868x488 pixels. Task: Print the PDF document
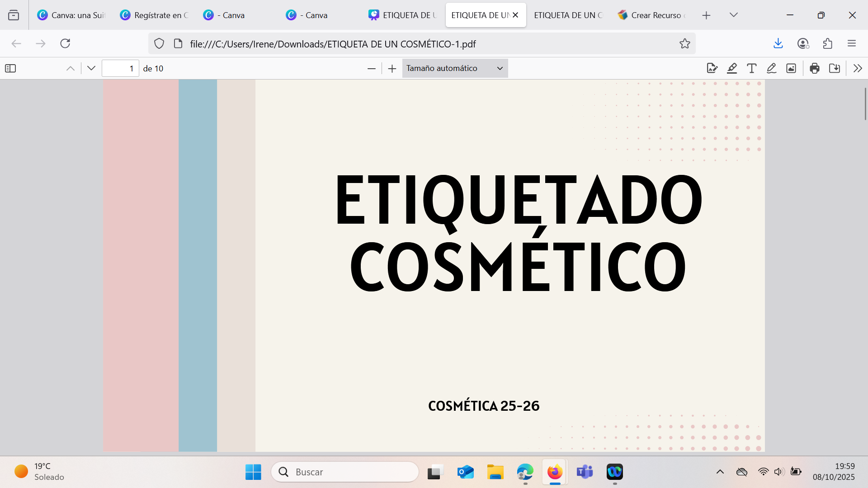pyautogui.click(x=815, y=68)
